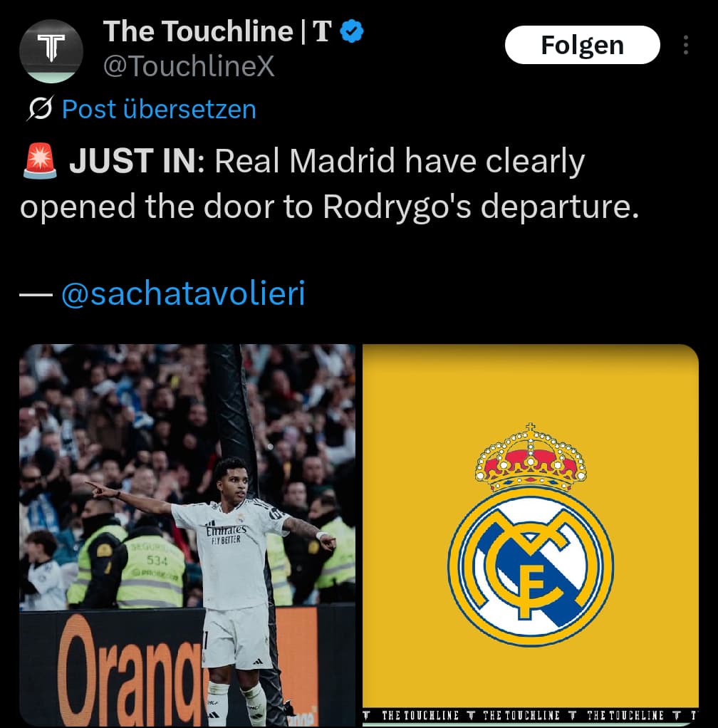The image size is (718, 728).
Task: Click the JUST IN bold text
Action: pyautogui.click(x=137, y=161)
